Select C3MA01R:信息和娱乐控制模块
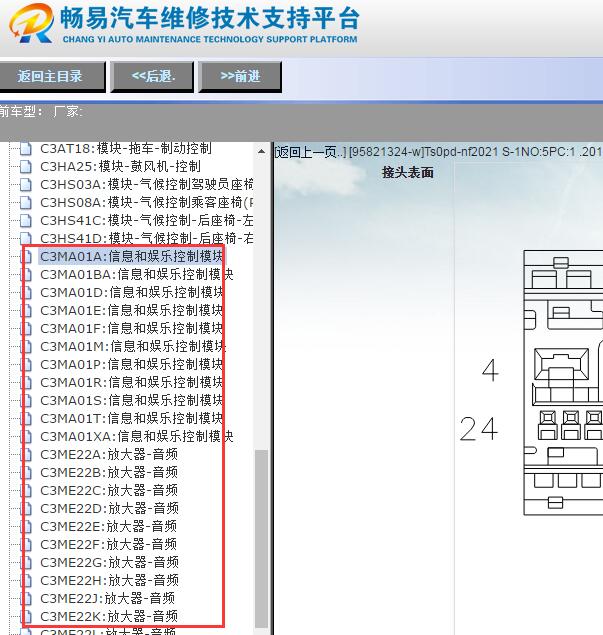 131,382
